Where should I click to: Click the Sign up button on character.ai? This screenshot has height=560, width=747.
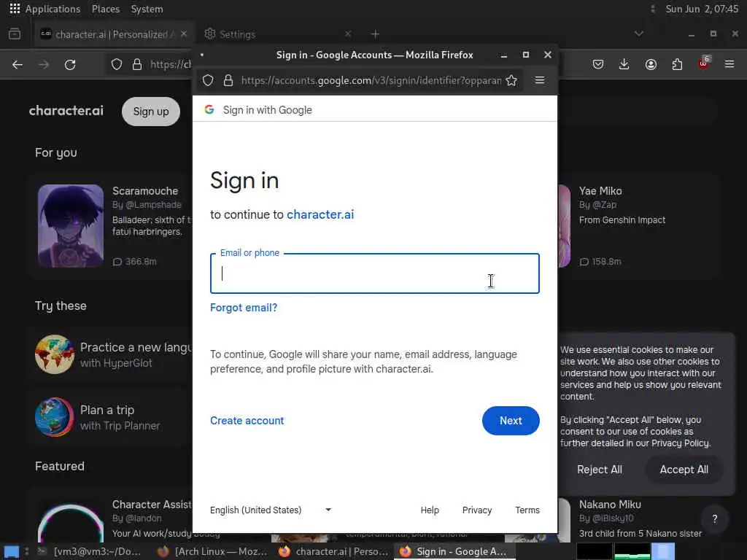tap(150, 112)
